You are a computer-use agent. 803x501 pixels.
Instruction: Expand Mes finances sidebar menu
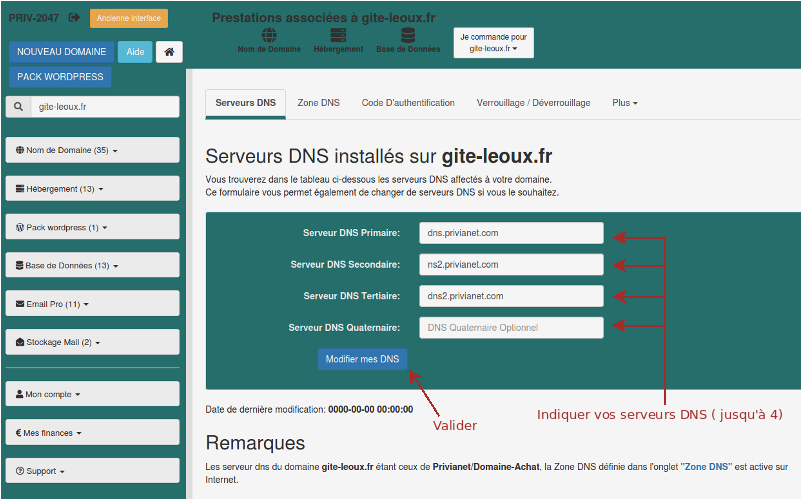93,433
